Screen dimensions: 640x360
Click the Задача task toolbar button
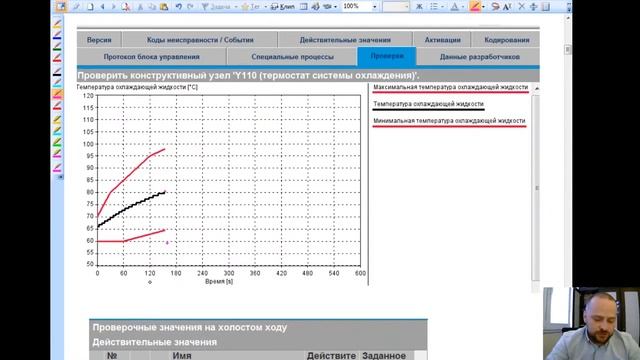point(216,7)
